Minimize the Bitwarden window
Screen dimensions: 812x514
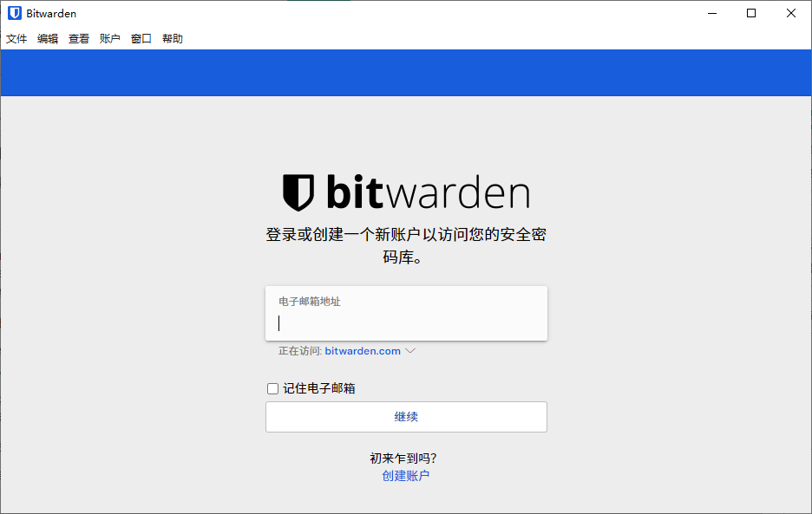click(x=712, y=14)
